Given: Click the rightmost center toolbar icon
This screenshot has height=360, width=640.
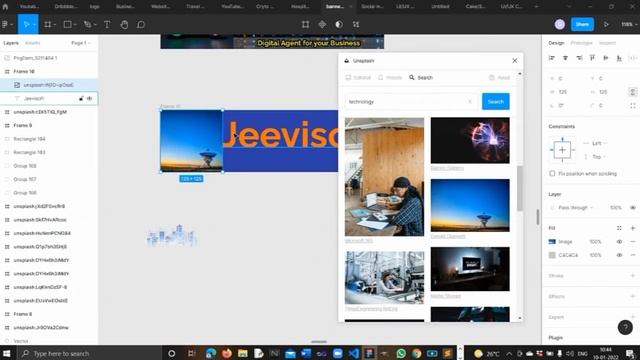Looking at the screenshot, I should tap(356, 24).
